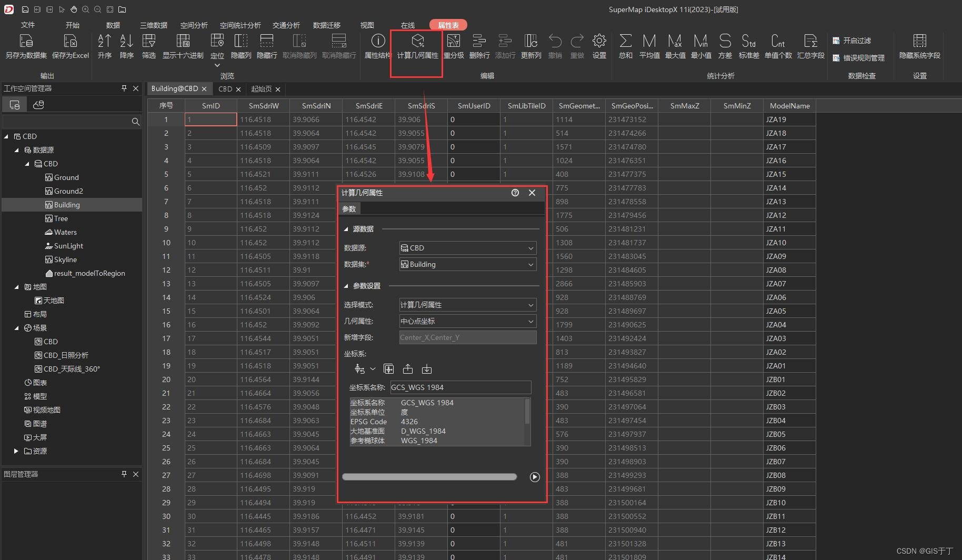Viewport: 962px width, 560px height.
Task: Click the 更新列 update column icon
Action: [530, 41]
